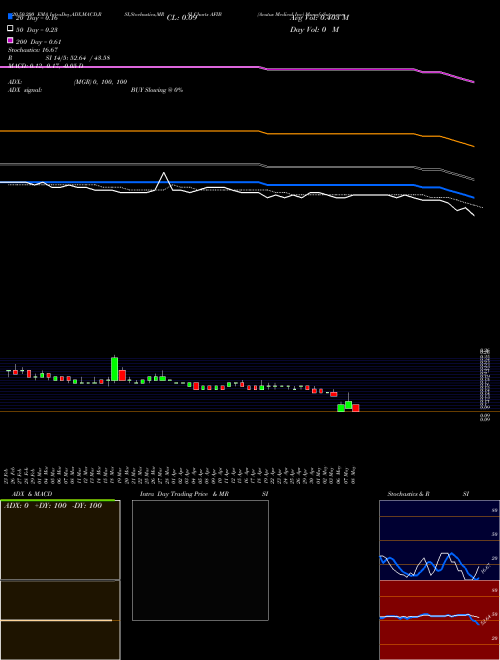This screenshot has width=500, height=660.
Task: Click the blue stochastics chart in the bottom-right panel
Action: click(439, 540)
